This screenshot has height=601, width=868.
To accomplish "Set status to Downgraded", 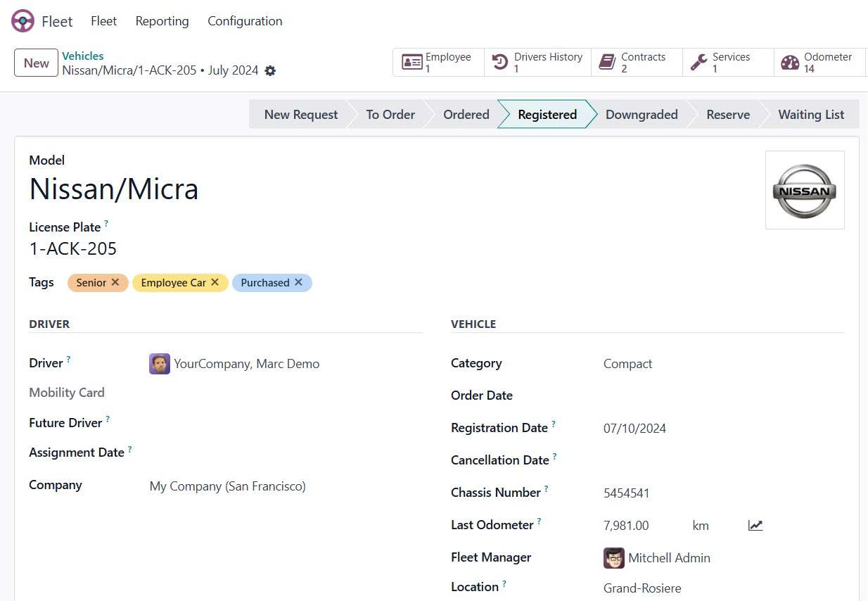I will [x=642, y=114].
